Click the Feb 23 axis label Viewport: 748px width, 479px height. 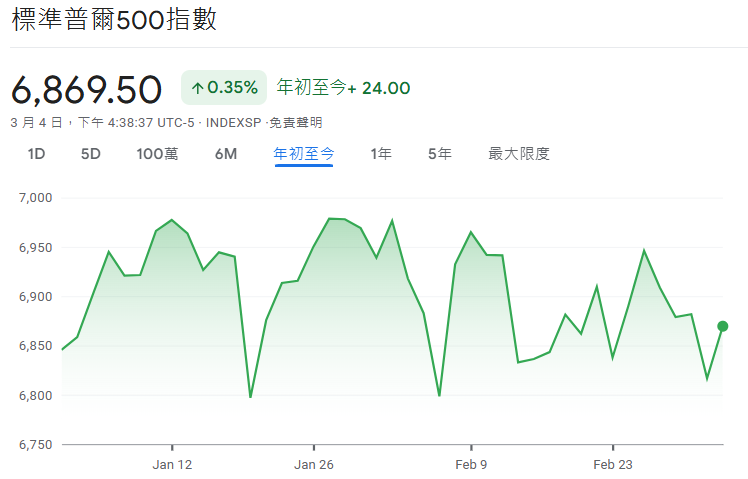click(x=613, y=465)
